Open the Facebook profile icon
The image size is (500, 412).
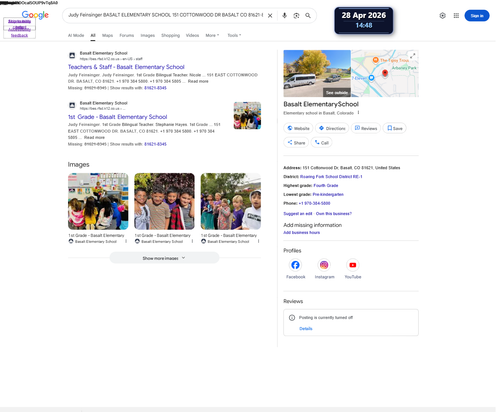point(295,265)
